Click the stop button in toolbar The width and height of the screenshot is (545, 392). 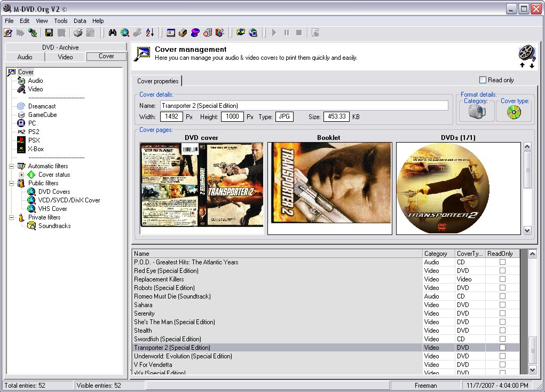[x=298, y=33]
